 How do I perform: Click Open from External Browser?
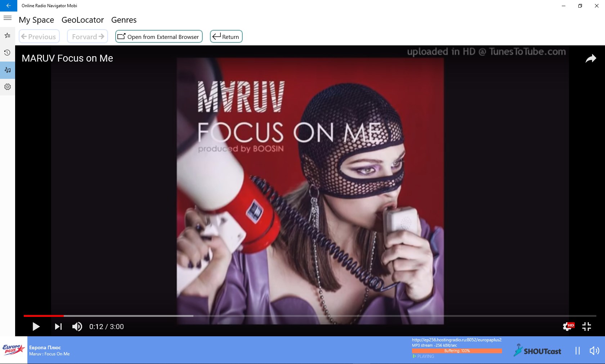(x=159, y=36)
